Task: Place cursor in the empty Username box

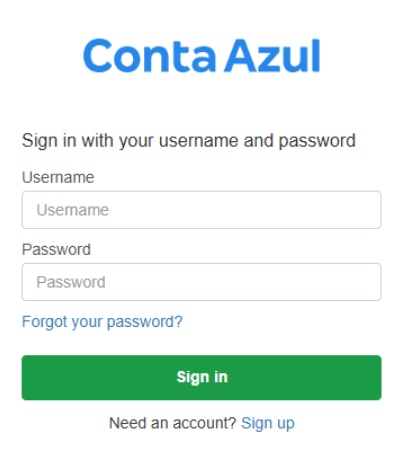Action: (x=202, y=210)
